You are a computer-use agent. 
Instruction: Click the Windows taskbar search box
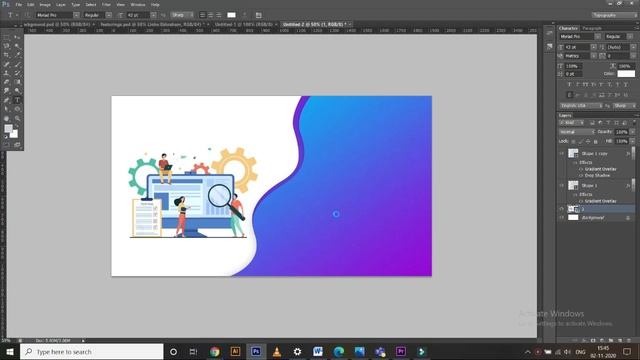pos(91,351)
